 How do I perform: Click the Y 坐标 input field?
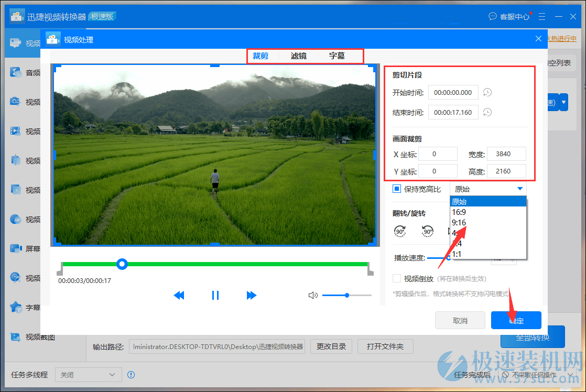438,171
